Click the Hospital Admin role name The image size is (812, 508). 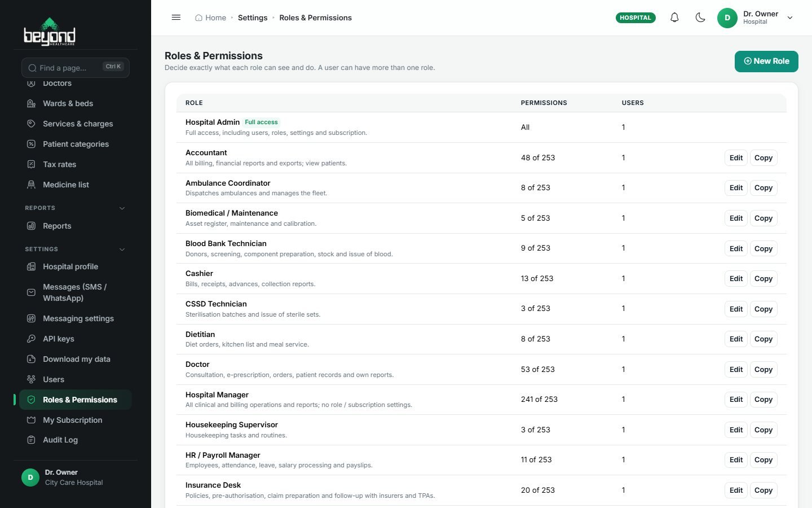(x=213, y=122)
